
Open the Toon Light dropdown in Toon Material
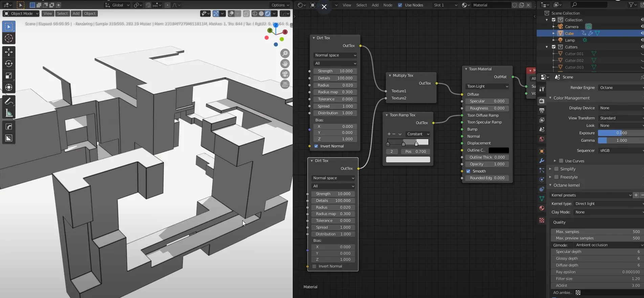487,86
